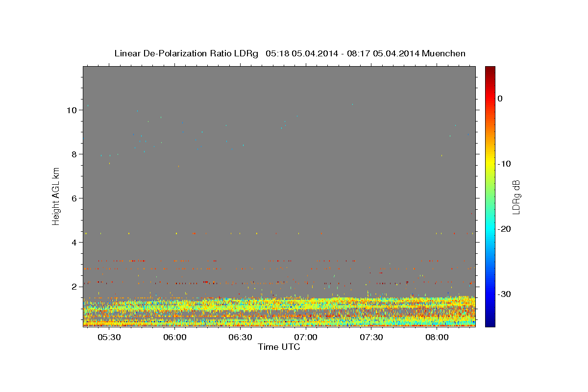Click the 'Height AGL km' axis label
This screenshot has height=392, width=588.
[56, 196]
